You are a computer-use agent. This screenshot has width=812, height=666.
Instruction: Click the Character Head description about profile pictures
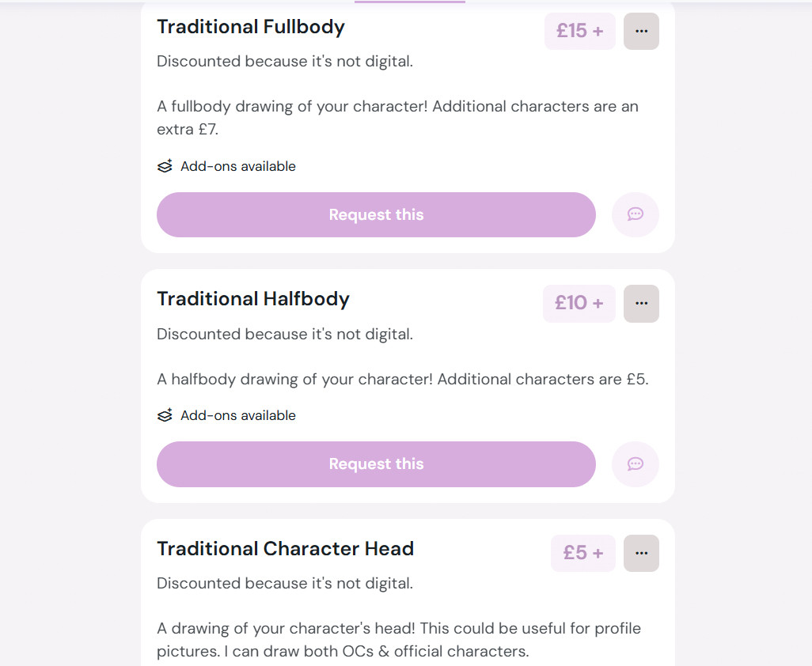[x=399, y=640]
